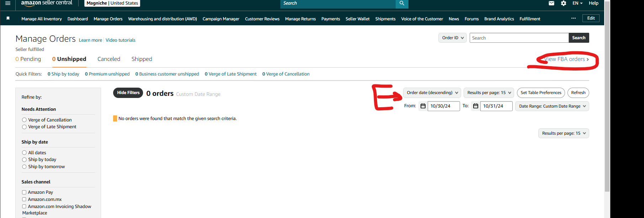
Task: Open Campaign Manager in nav bar
Action: click(x=221, y=19)
